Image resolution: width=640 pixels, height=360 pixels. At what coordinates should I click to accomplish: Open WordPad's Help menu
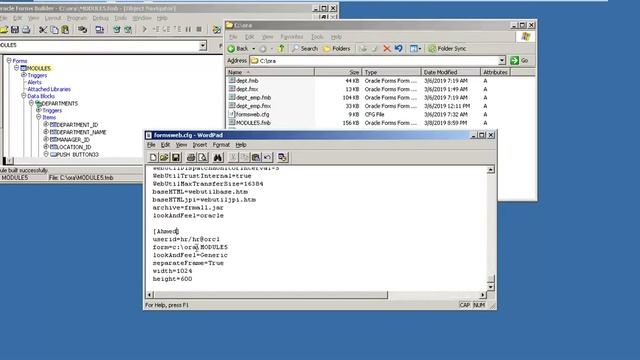pyautogui.click(x=241, y=145)
